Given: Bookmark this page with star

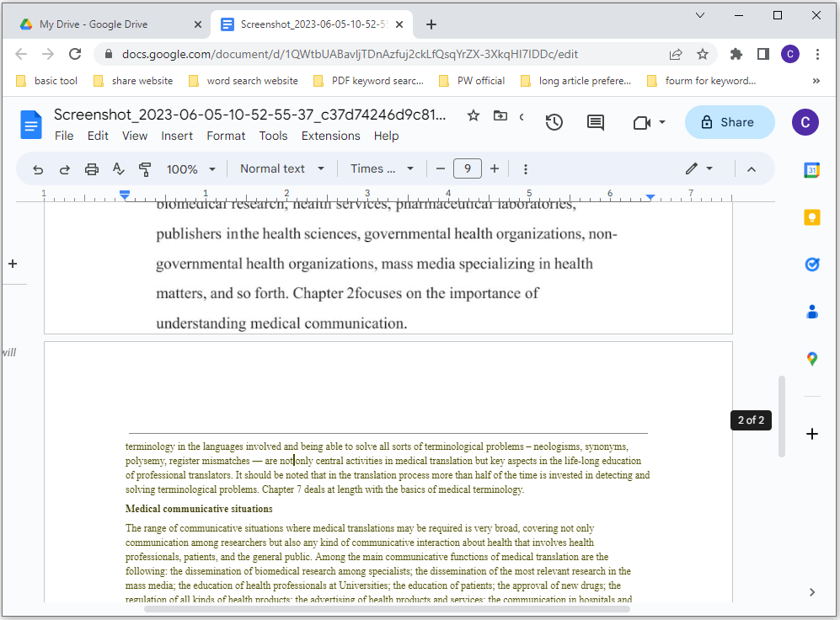Looking at the screenshot, I should pyautogui.click(x=703, y=54).
